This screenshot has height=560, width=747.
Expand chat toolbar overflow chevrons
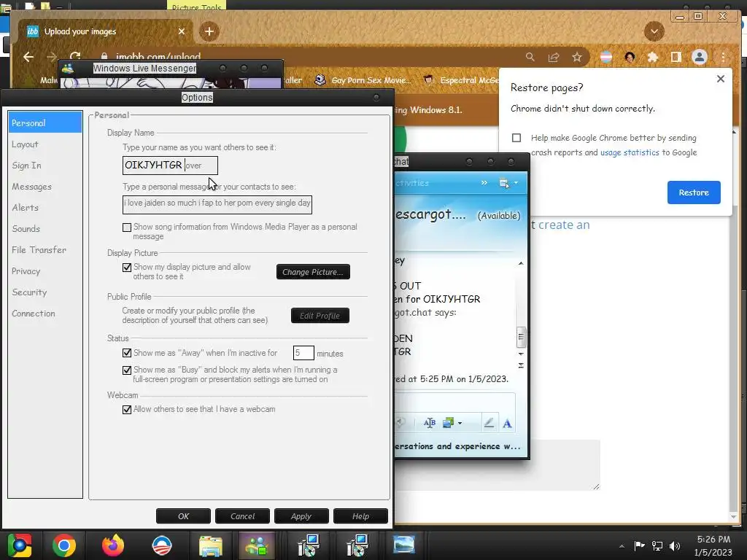point(484,182)
